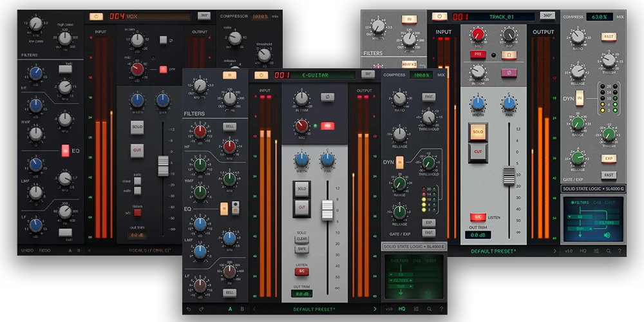The image size is (644, 322).
Task: Select B state in E-GUITAR plugin
Action: (242, 309)
